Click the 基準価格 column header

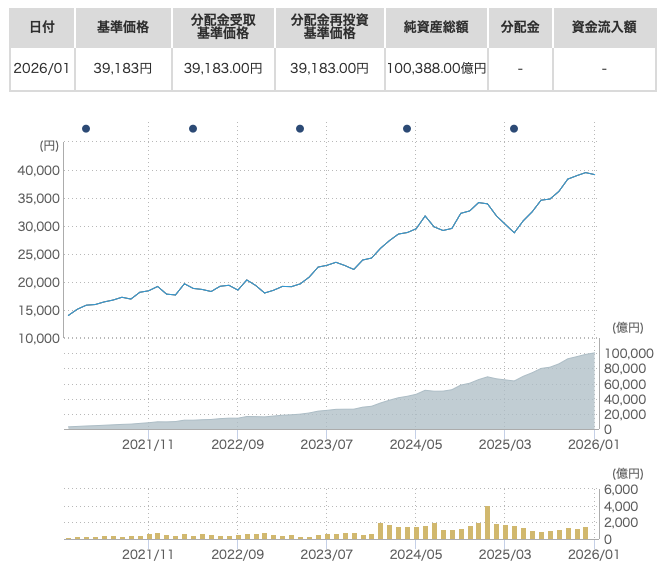click(x=123, y=27)
